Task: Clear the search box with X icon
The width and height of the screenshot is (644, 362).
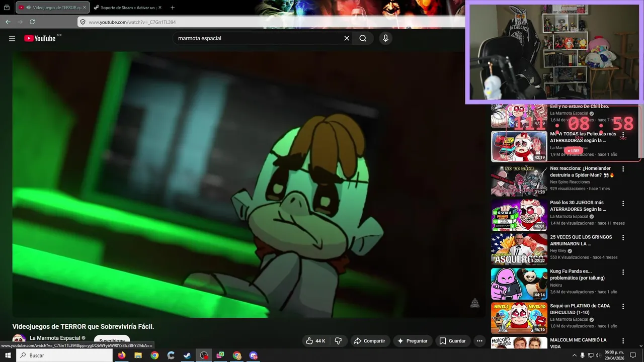Action: click(x=347, y=38)
